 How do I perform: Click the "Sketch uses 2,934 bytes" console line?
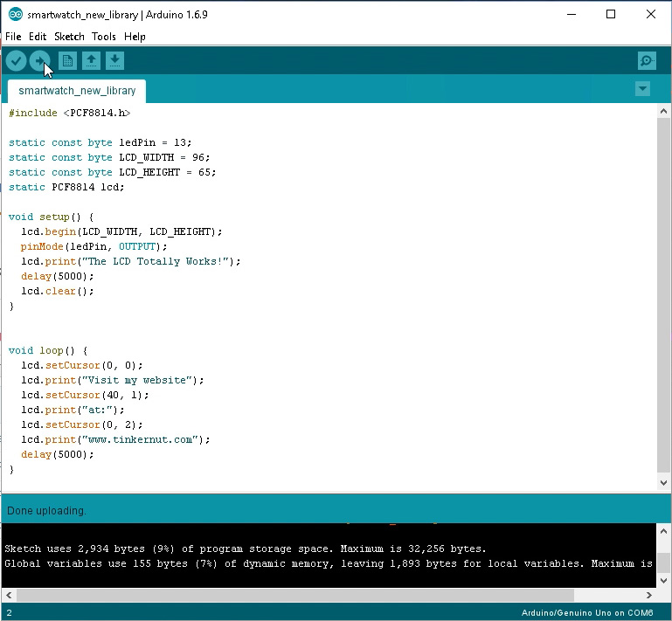[x=246, y=549]
